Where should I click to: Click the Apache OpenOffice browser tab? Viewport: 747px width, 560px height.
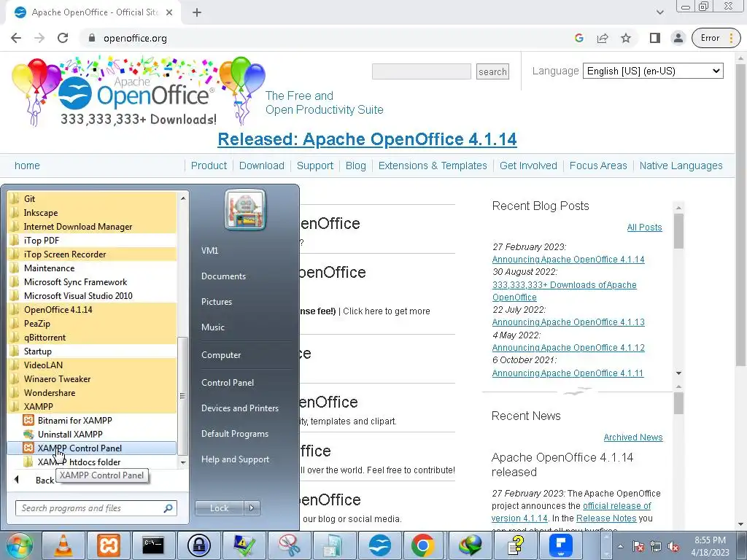(94, 13)
